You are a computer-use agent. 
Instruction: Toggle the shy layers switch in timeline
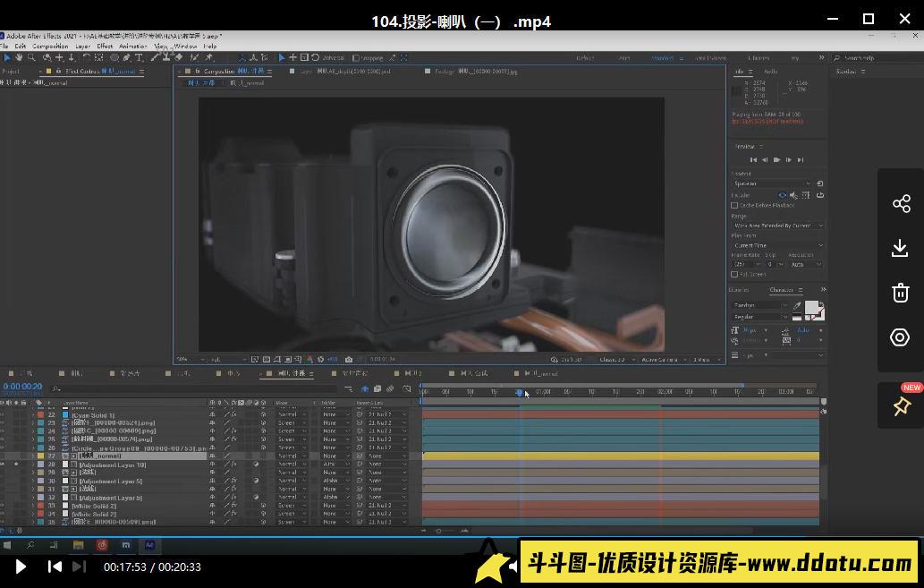pos(365,388)
